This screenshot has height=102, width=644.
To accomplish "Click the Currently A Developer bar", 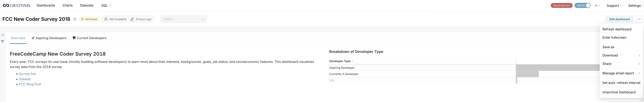I will point(527,74).
